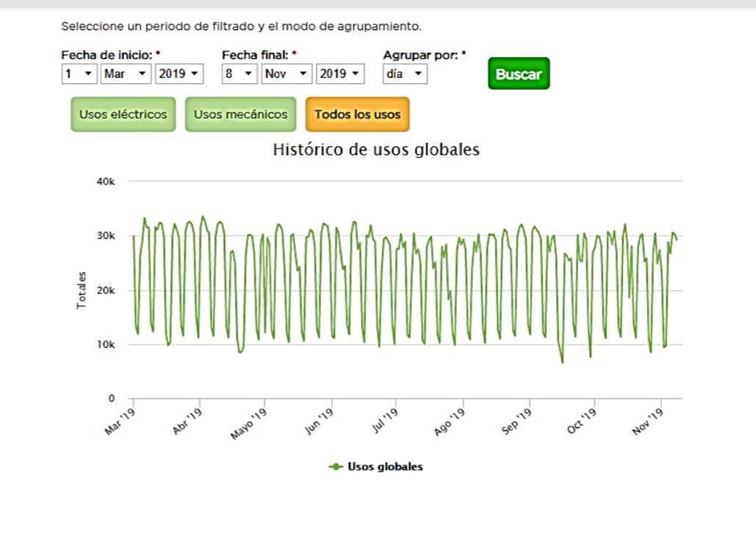Open the end date month dropdown showing Nov
Image resolution: width=756 pixels, height=533 pixels.
pyautogui.click(x=287, y=74)
